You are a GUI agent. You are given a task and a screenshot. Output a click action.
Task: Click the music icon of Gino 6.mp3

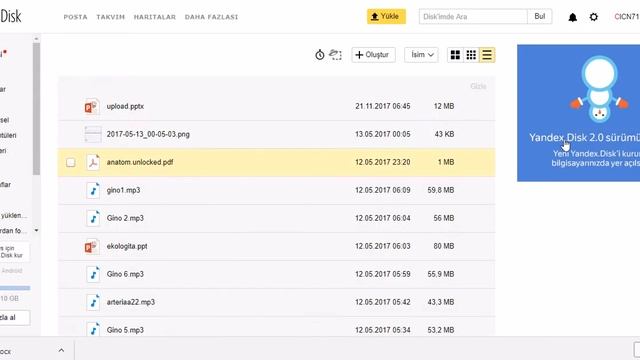[93, 274]
